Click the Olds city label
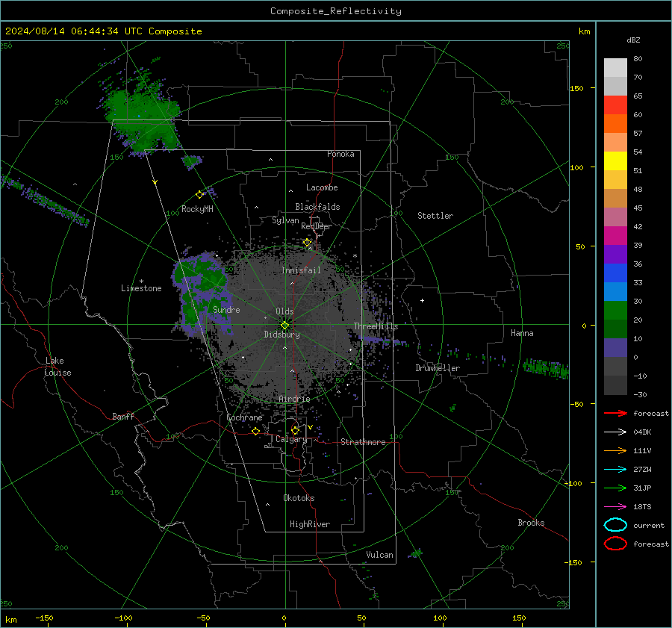The image size is (672, 628). pos(284,311)
